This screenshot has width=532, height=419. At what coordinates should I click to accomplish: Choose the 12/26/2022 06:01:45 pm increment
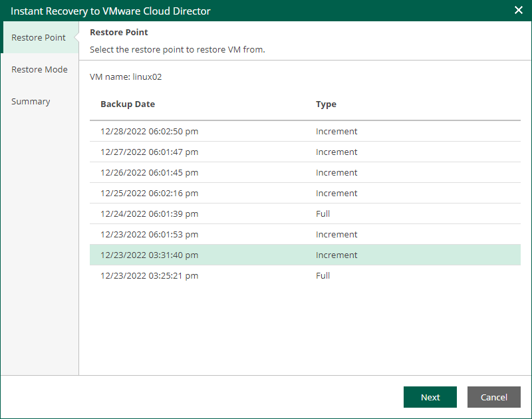point(149,172)
